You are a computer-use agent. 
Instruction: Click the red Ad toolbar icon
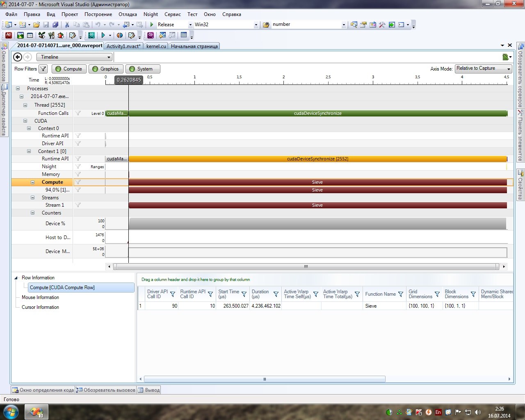point(9,35)
